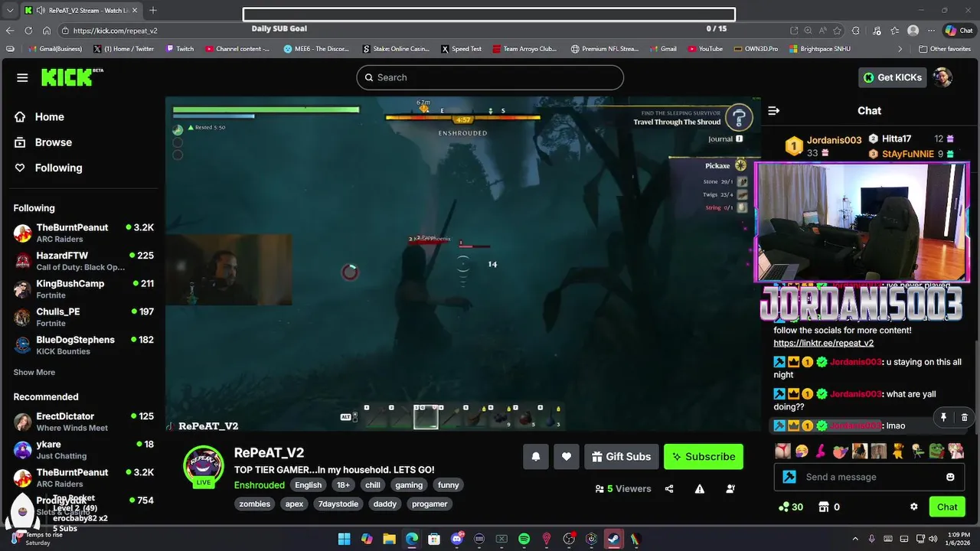Open the YouTube bookmark
980x551 pixels.
pos(705,49)
